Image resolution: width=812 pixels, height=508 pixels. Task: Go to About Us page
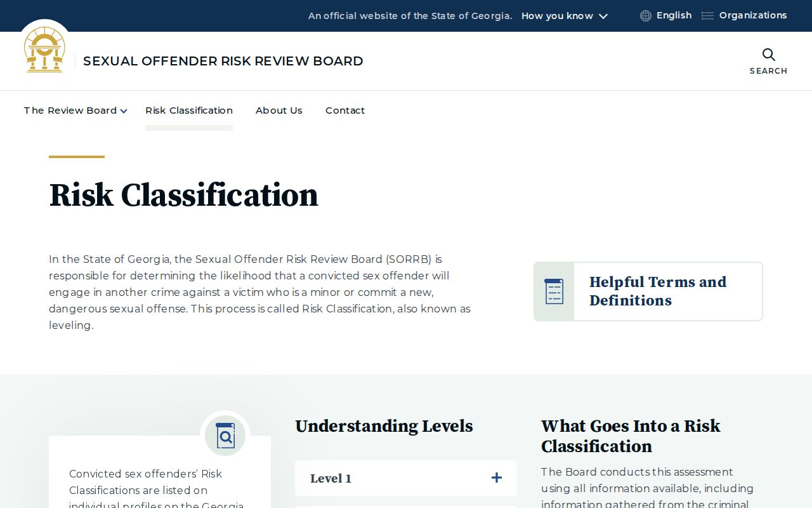point(279,110)
